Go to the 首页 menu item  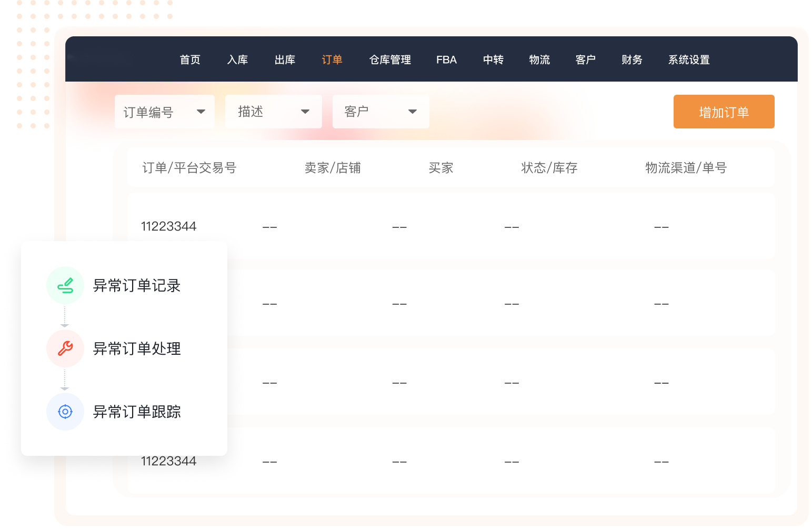click(190, 60)
